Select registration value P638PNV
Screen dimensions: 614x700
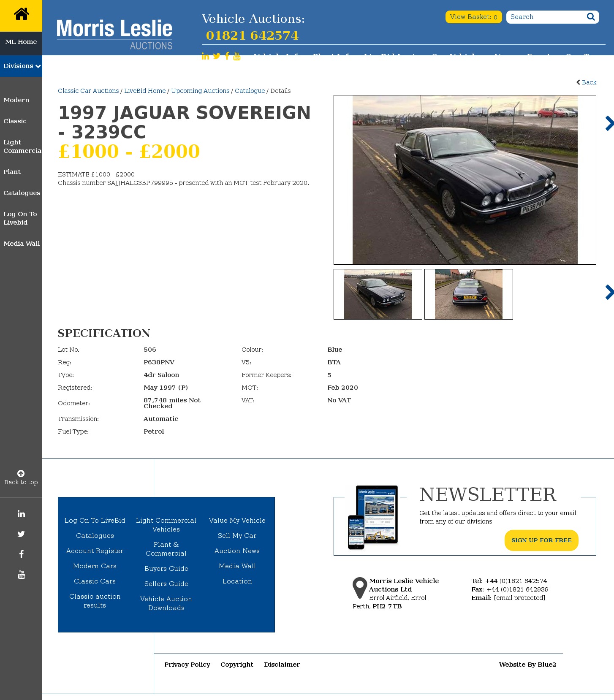tap(159, 362)
